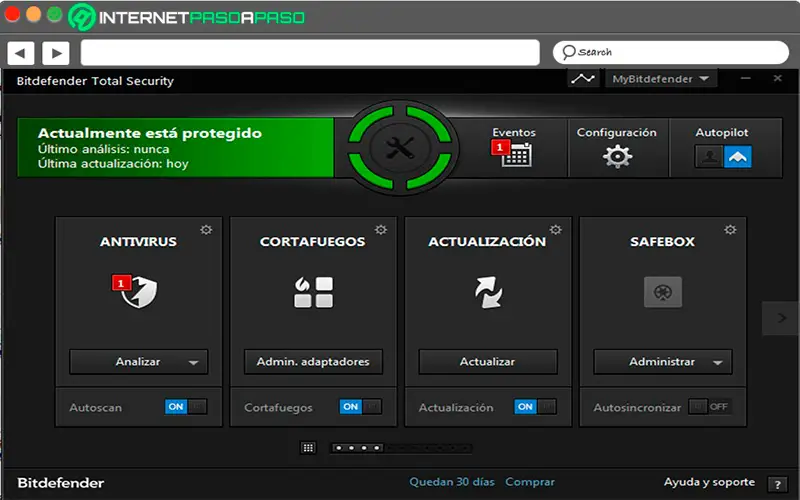Expand the Analizar dropdown arrow
Viewport: 800px width, 500px height.
pyautogui.click(x=193, y=363)
